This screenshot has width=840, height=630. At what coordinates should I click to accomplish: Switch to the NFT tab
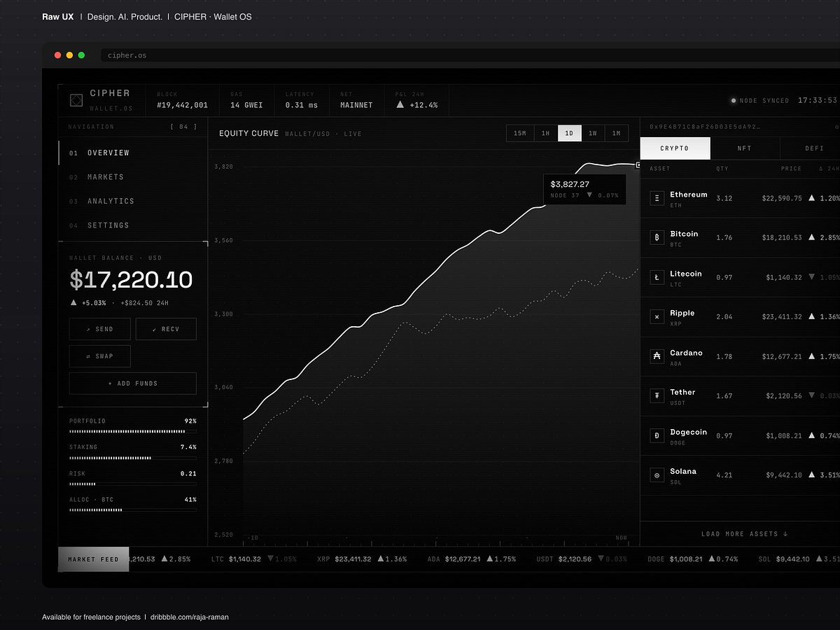[745, 148]
